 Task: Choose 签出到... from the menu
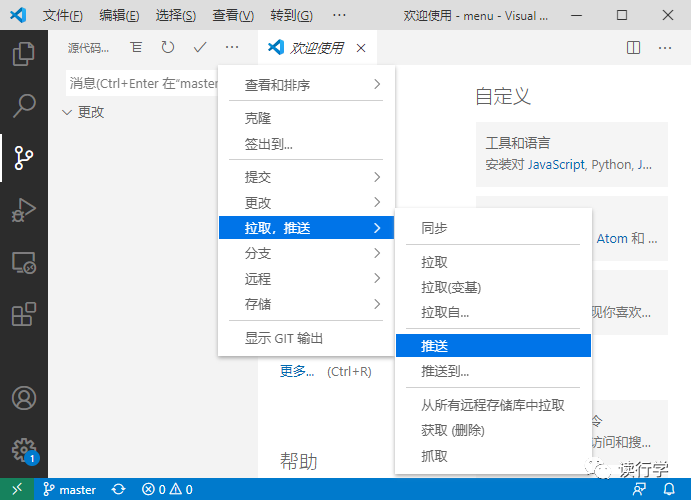click(x=306, y=144)
